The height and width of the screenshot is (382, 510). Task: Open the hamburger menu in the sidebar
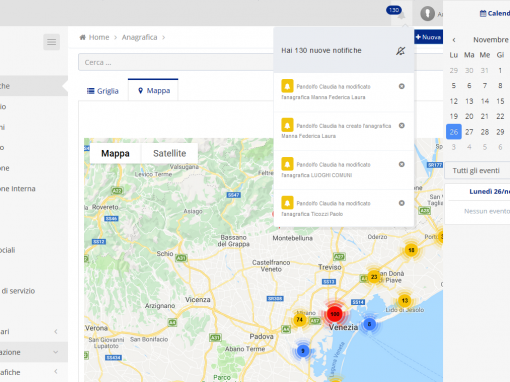click(51, 42)
